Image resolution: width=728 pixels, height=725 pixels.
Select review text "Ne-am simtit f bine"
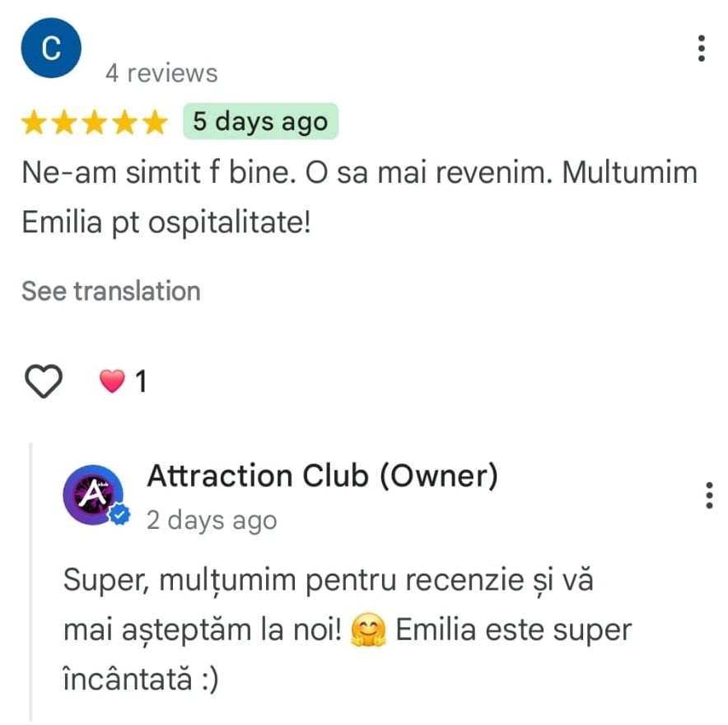pyautogui.click(x=159, y=173)
